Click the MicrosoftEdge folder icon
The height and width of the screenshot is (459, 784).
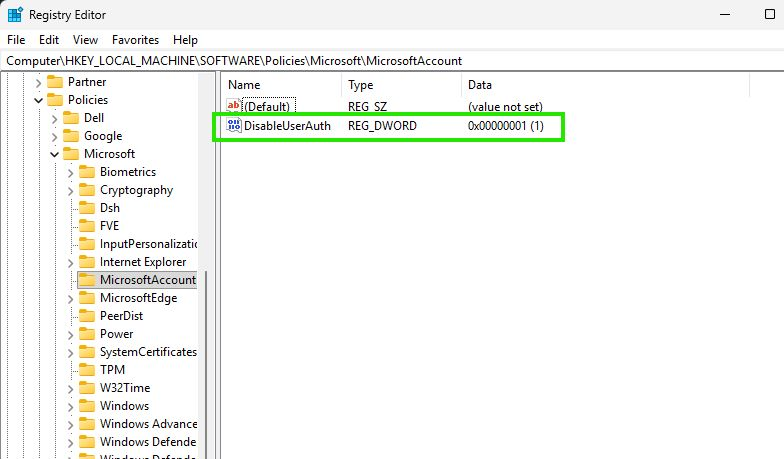[x=87, y=298]
